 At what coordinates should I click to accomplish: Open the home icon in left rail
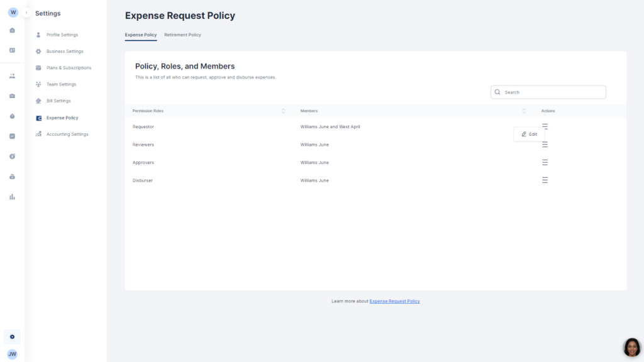[x=12, y=30]
